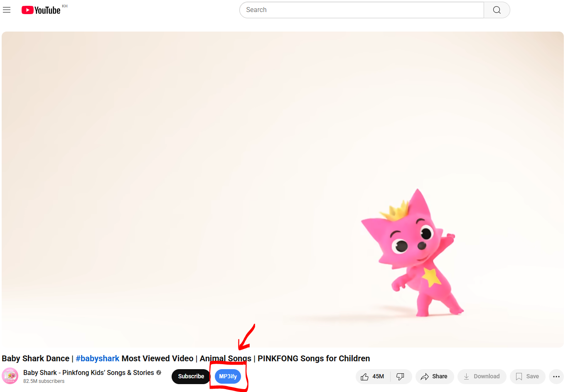The height and width of the screenshot is (392, 573).
Task: Open Pinkfong channel avatar
Action: point(10,376)
